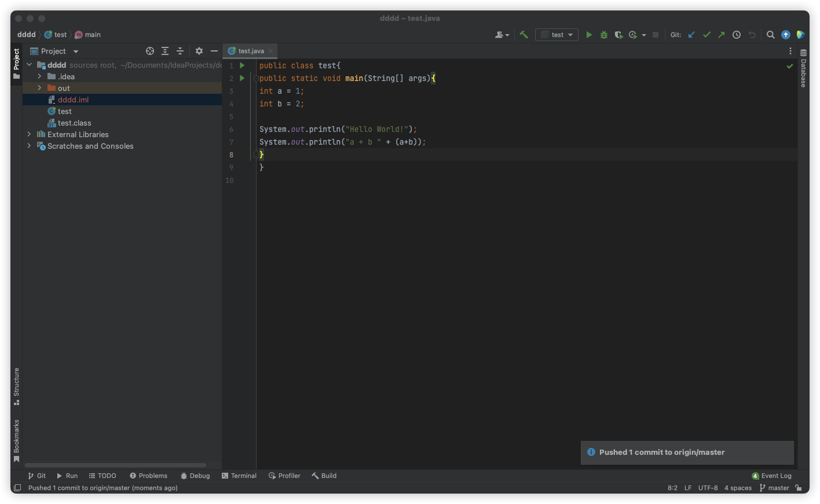The width and height of the screenshot is (820, 504).
Task: Toggle the Project tool window sidebar button
Action: coord(16,64)
